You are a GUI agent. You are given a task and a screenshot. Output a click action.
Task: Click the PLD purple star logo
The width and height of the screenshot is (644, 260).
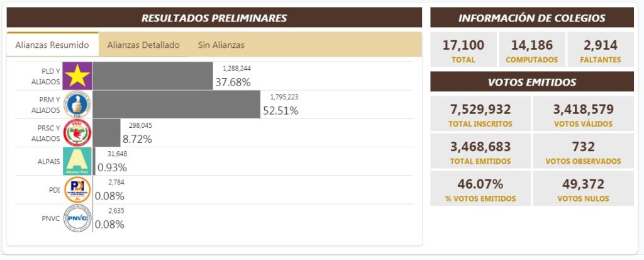(77, 76)
